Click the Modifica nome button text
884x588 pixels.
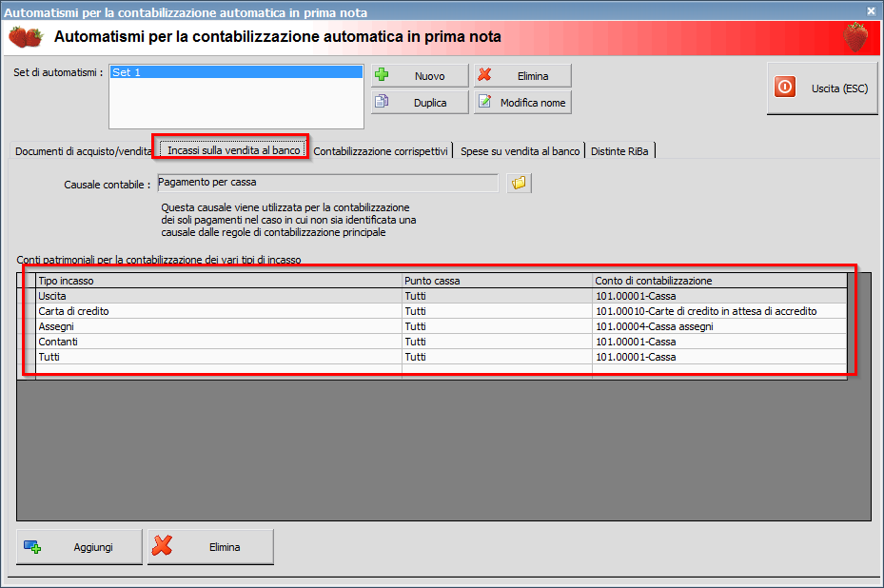tap(533, 103)
